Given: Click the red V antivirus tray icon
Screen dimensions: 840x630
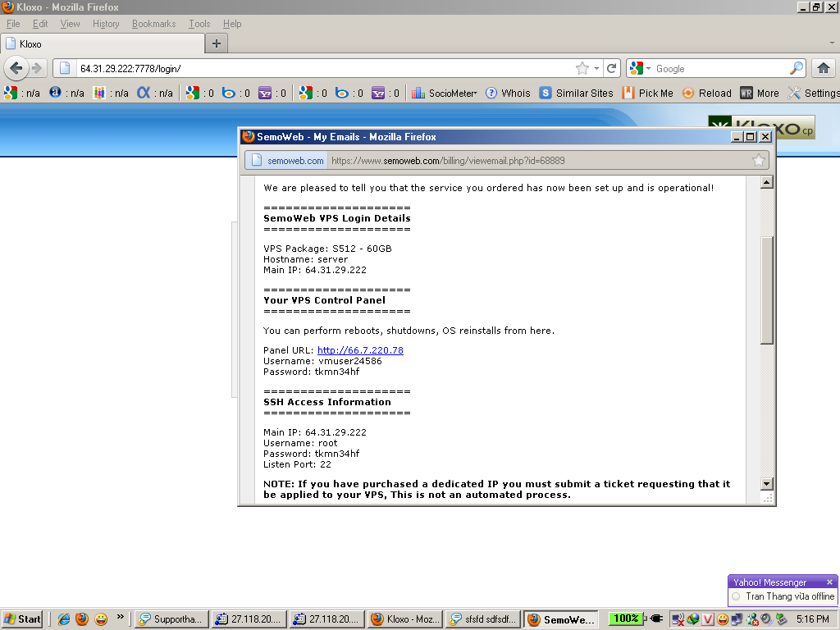Looking at the screenshot, I should [x=708, y=619].
